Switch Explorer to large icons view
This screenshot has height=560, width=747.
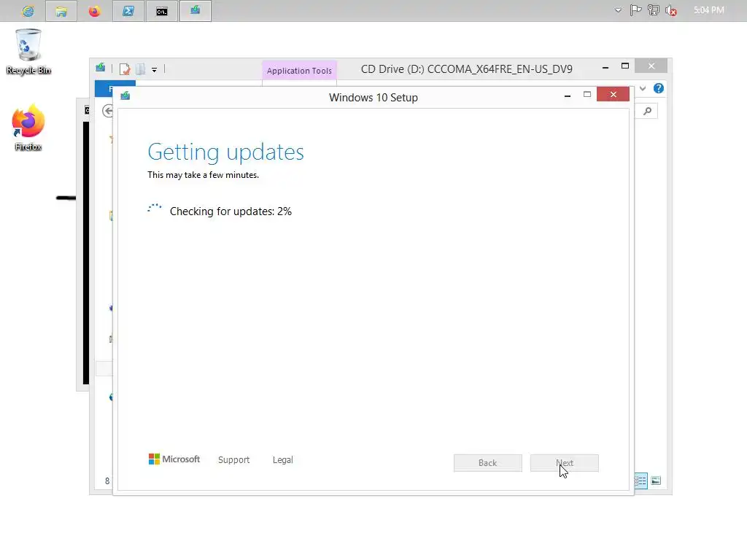[x=656, y=481]
